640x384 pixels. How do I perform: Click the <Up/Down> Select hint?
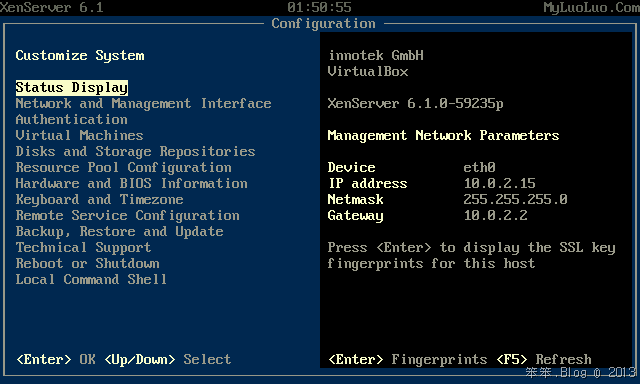[x=168, y=360]
